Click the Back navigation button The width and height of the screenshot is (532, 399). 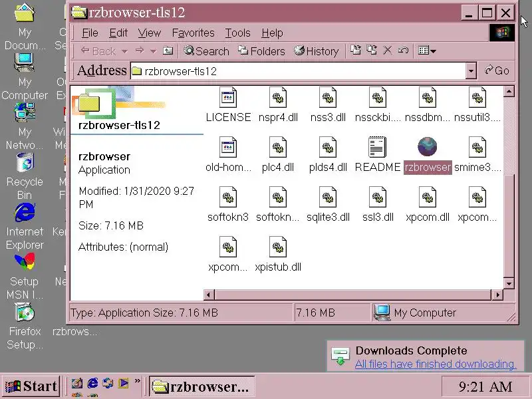tap(98, 51)
